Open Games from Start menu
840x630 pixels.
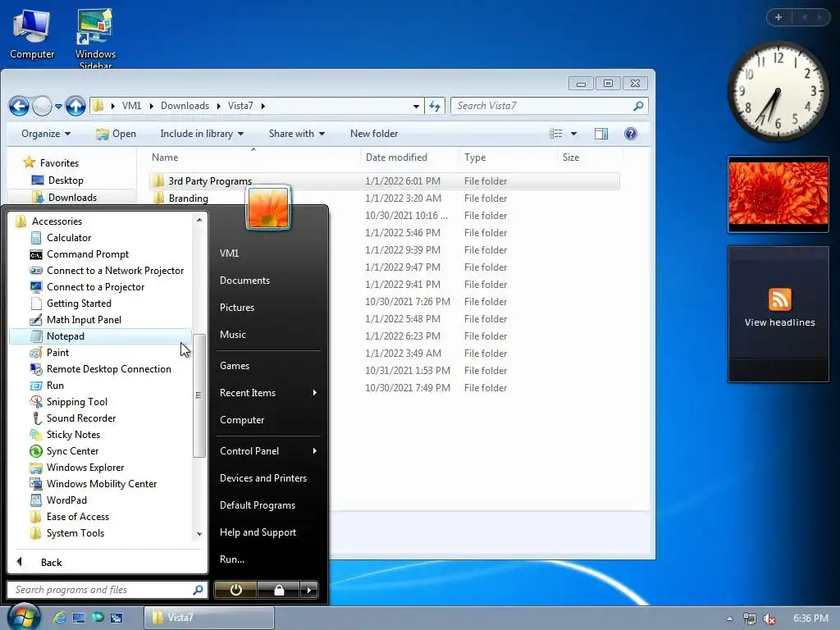234,366
